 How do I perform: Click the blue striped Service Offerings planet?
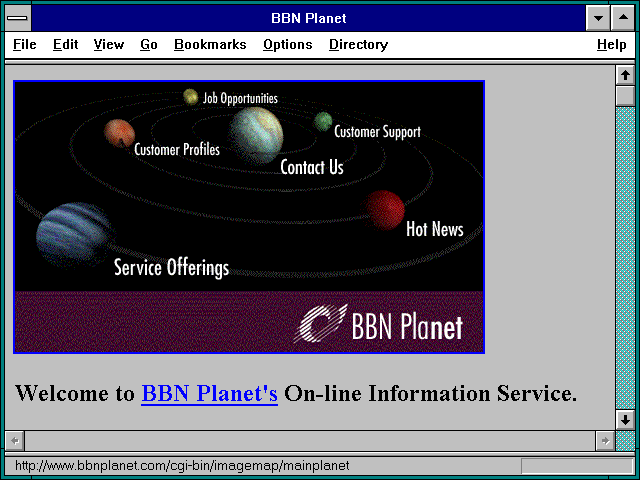73,235
